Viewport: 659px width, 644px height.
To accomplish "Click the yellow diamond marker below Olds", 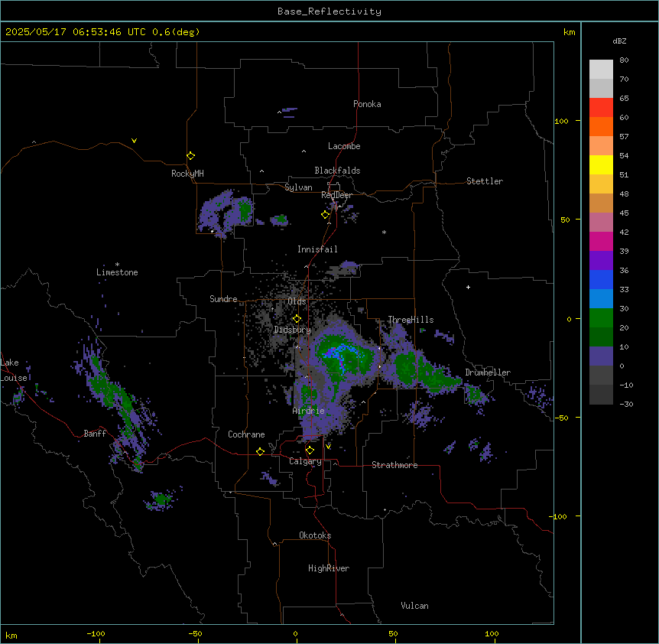I will click(297, 319).
